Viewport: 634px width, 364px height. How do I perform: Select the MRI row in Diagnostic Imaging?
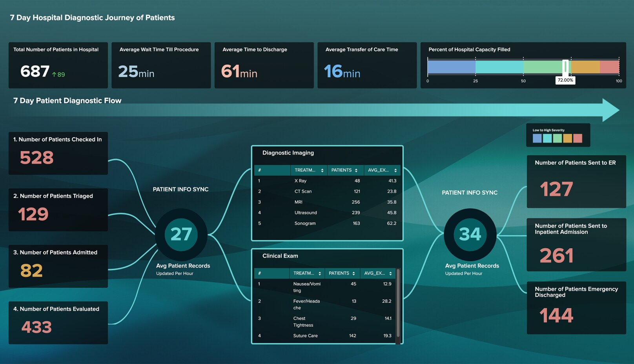[328, 202]
